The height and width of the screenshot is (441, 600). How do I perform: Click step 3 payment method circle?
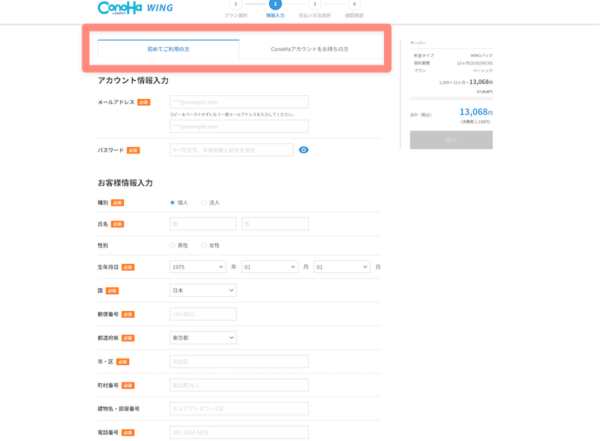pos(314,4)
